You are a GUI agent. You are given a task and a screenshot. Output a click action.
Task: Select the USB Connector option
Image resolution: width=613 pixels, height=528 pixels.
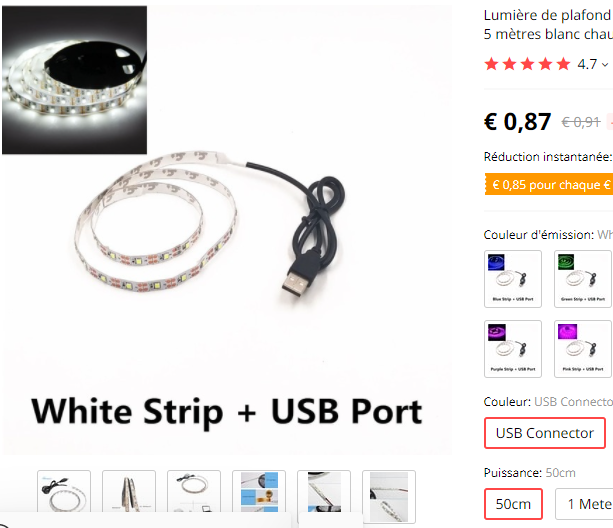point(545,433)
